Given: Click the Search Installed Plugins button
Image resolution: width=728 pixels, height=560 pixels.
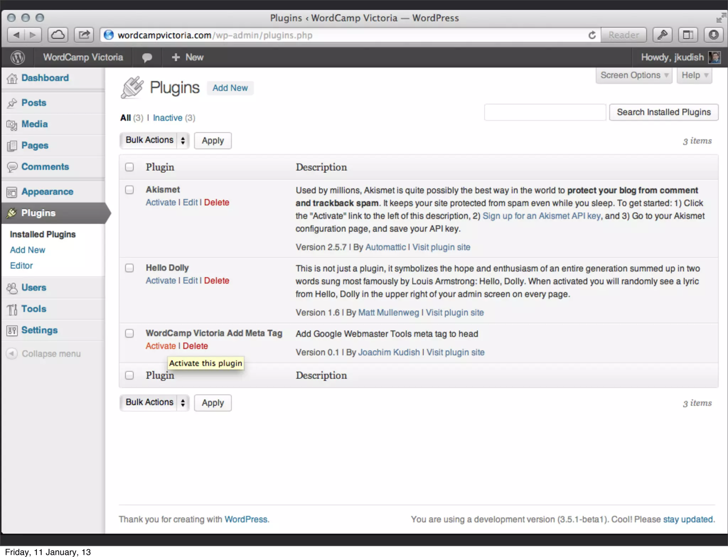Looking at the screenshot, I should [x=663, y=112].
